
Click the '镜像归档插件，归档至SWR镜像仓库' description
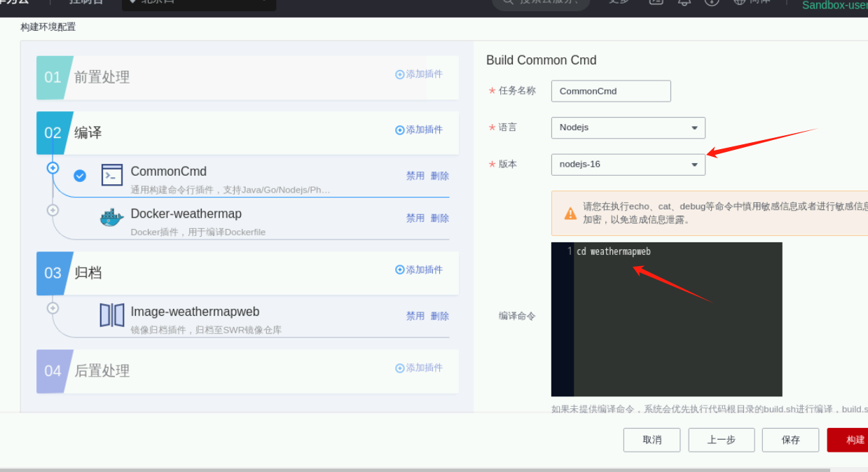coord(206,330)
